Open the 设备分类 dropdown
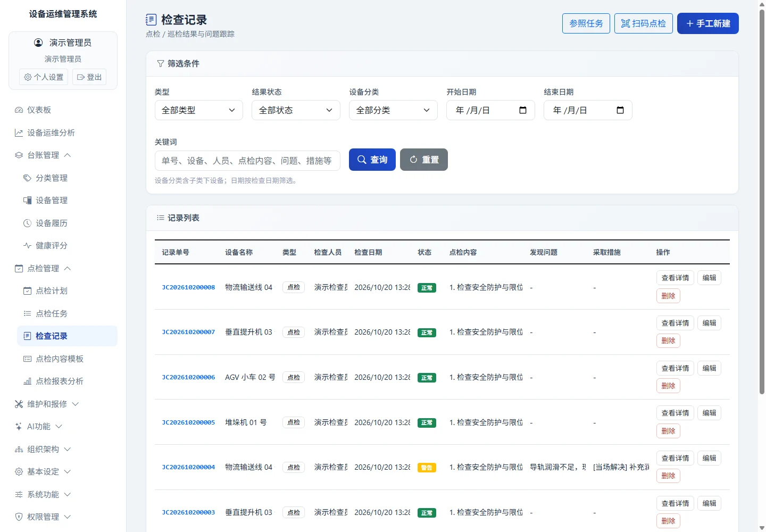766x532 pixels. (393, 110)
